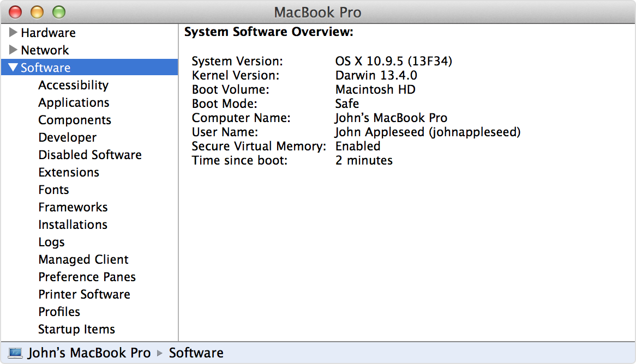Expand the Hardware section
The image size is (636, 364).
click(x=14, y=33)
